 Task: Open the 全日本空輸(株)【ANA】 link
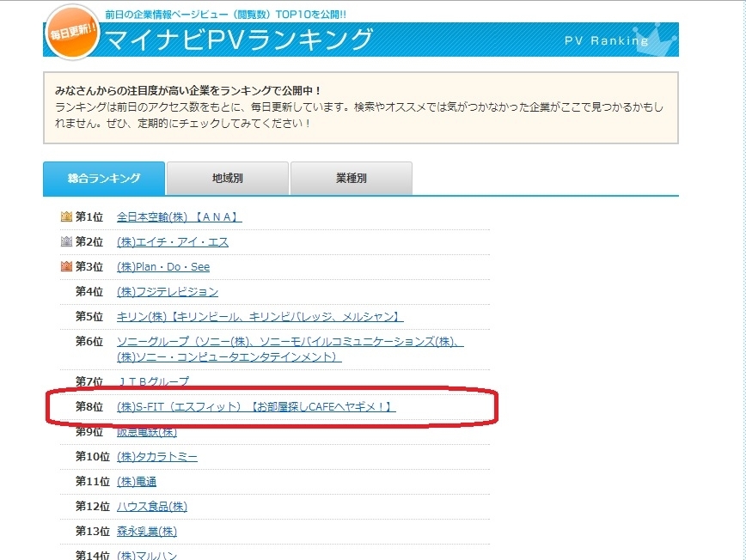point(179,216)
